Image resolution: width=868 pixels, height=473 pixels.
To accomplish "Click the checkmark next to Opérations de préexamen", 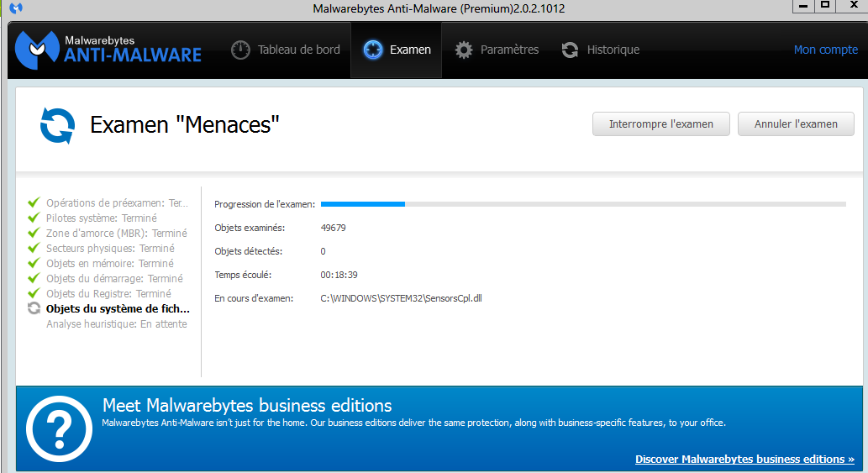I will [34, 202].
